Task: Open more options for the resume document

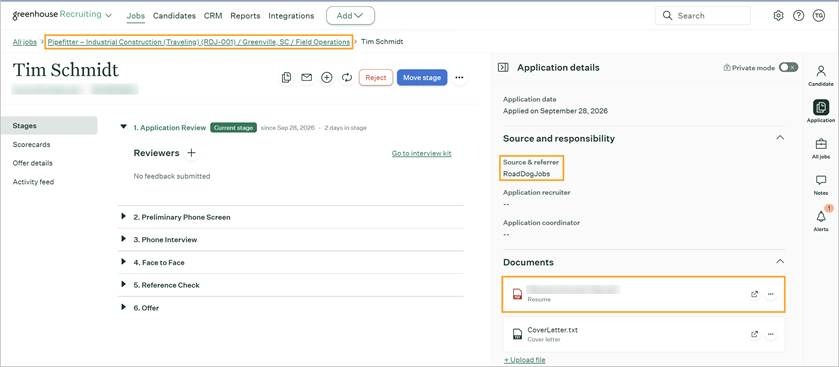Action: click(771, 294)
